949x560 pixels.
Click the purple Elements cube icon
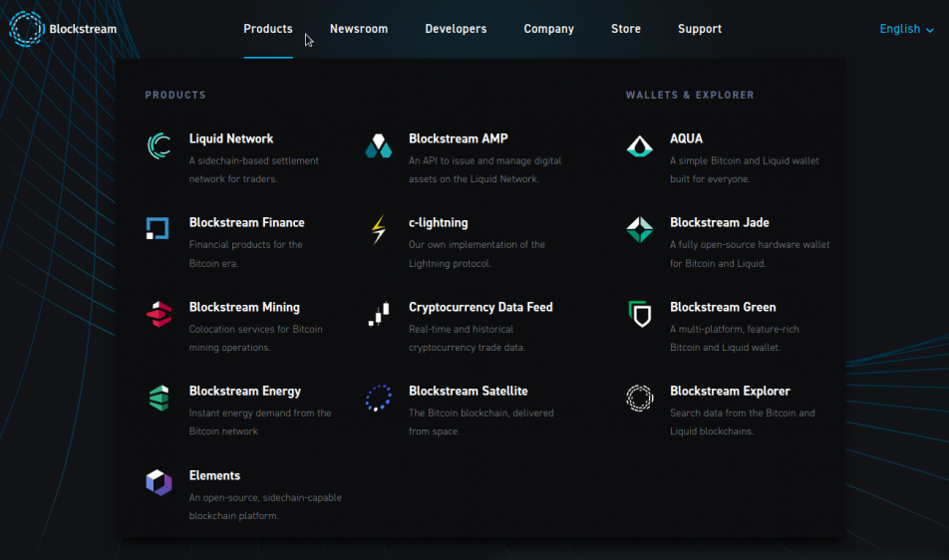tap(158, 483)
